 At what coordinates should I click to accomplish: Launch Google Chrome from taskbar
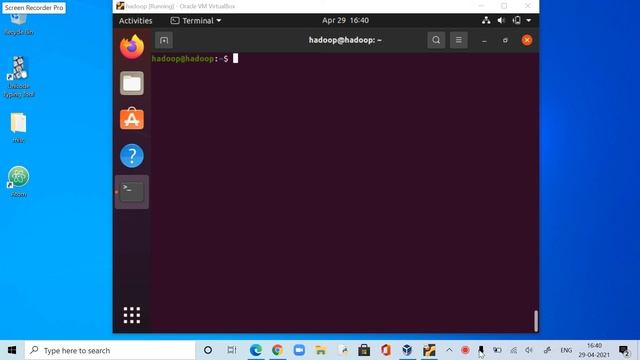(278, 350)
